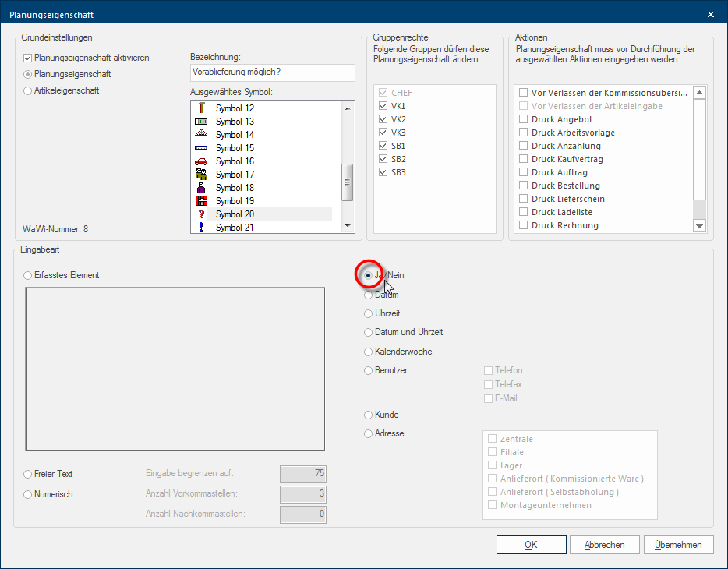
Task: Select the red question mark icon, Symbol 20
Action: point(201,214)
